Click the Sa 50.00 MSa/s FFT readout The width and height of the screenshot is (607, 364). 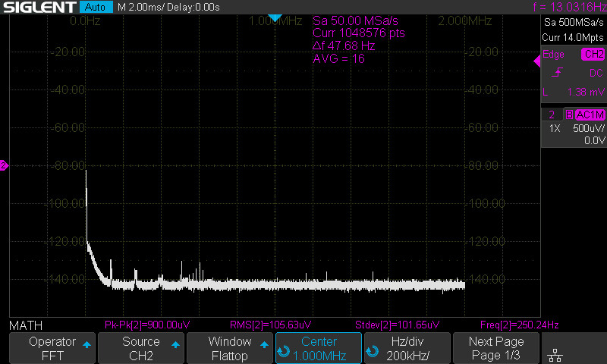coord(355,20)
